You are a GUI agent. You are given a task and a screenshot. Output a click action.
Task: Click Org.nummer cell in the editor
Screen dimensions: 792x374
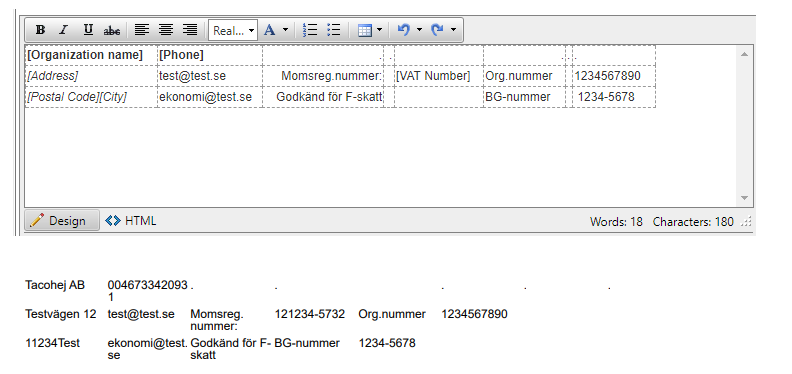click(x=524, y=76)
